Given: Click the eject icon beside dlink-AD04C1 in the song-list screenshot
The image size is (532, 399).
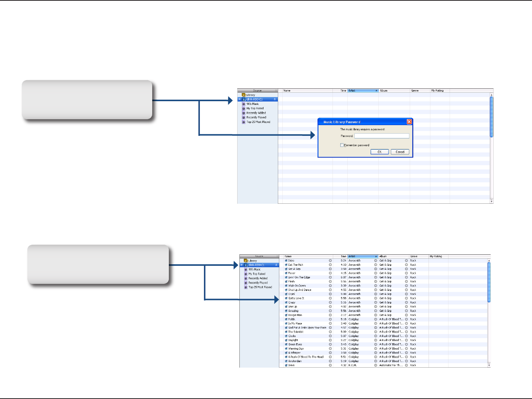Looking at the screenshot, I should (276, 265).
